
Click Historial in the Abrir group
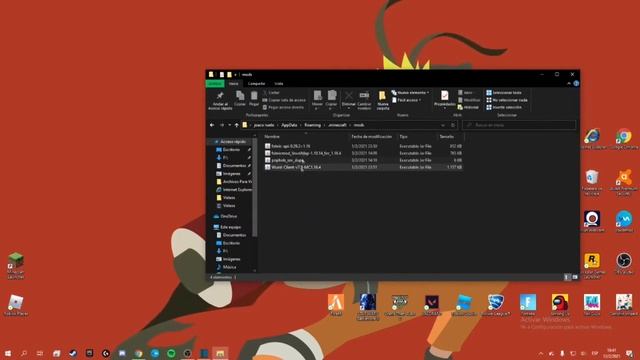point(468,107)
